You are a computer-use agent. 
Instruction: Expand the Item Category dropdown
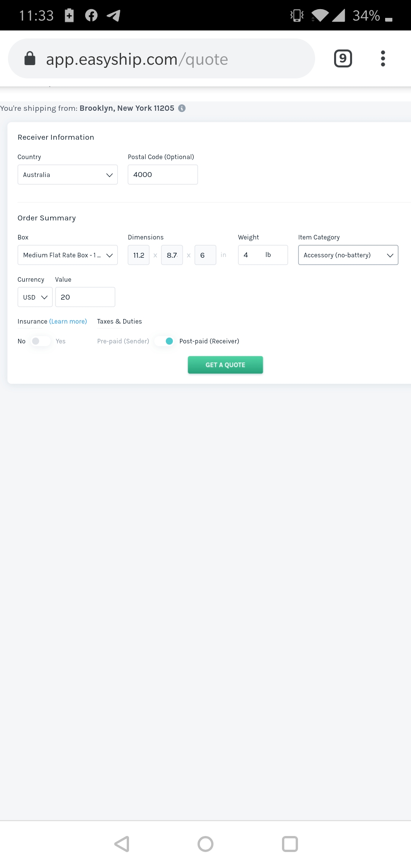tap(348, 255)
